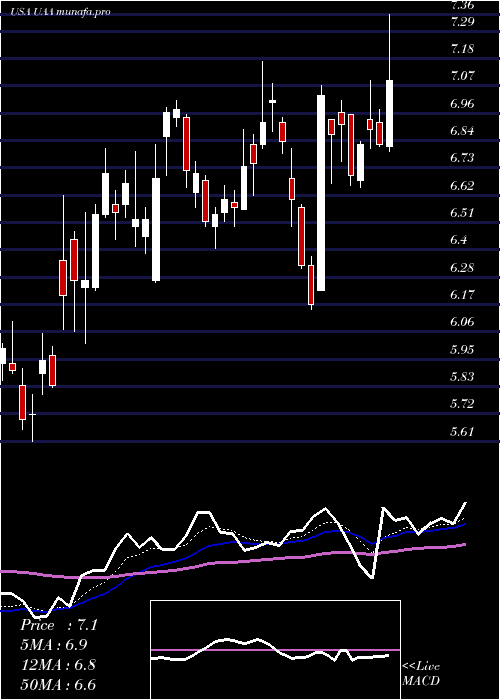Click the 6.62 price axis label

pos(462,185)
